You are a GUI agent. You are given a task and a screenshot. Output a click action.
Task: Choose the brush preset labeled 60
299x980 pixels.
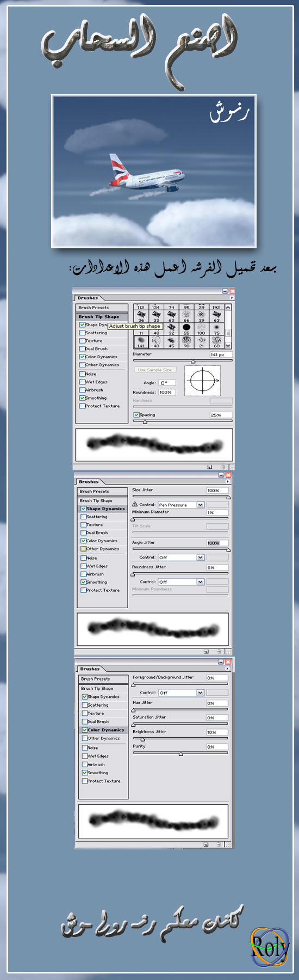pos(217,342)
